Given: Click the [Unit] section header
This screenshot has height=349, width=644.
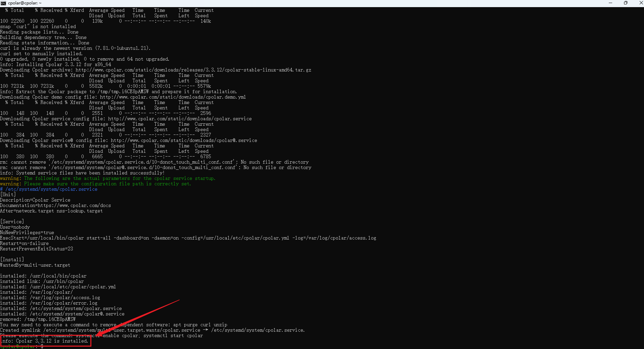Looking at the screenshot, I should pos(8,195).
